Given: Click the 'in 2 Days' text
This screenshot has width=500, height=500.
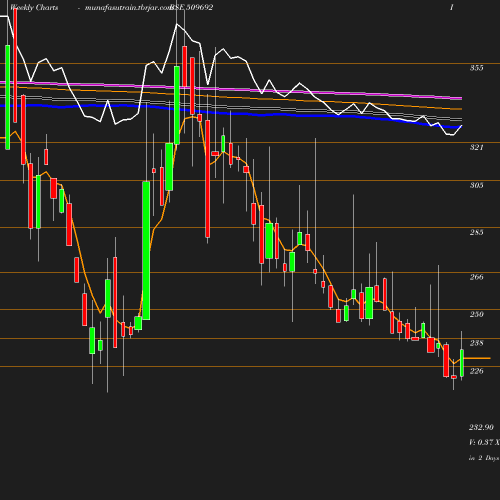Looking at the screenshot, I should click(484, 458).
